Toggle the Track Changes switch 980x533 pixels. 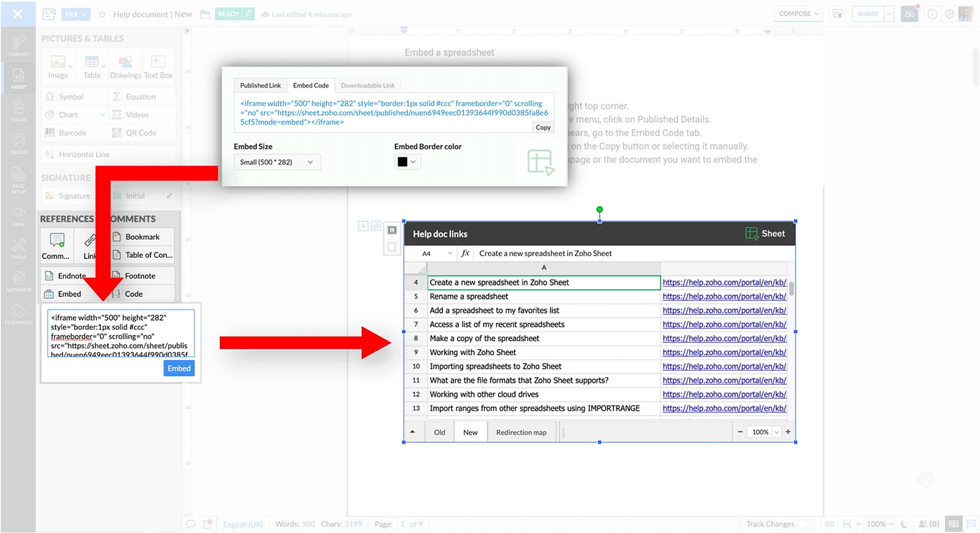[806, 524]
